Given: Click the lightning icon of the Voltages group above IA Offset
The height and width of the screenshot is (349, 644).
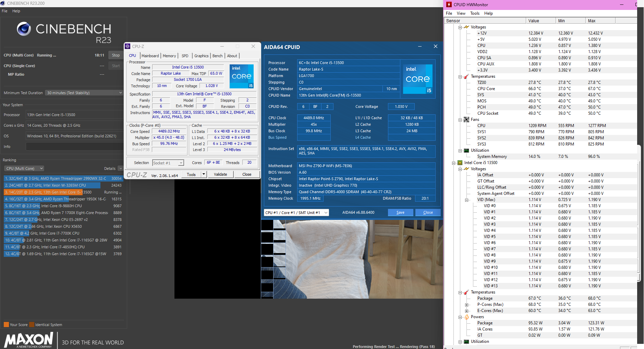Looking at the screenshot, I should click(x=466, y=169).
